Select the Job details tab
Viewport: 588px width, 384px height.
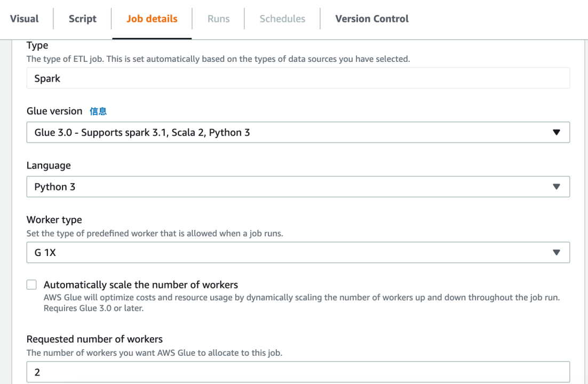pyautogui.click(x=152, y=19)
